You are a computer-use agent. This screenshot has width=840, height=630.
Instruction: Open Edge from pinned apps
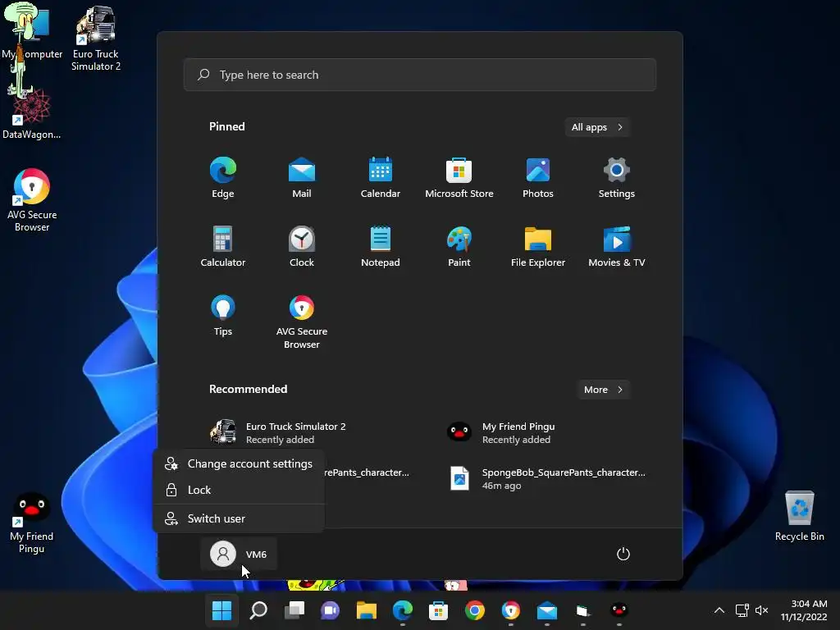pyautogui.click(x=223, y=178)
